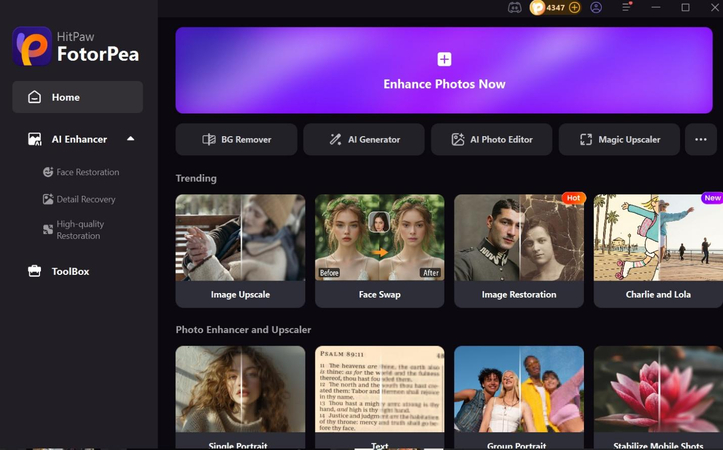Launch the AI Photo Editor button
The image size is (723, 450).
(x=492, y=139)
